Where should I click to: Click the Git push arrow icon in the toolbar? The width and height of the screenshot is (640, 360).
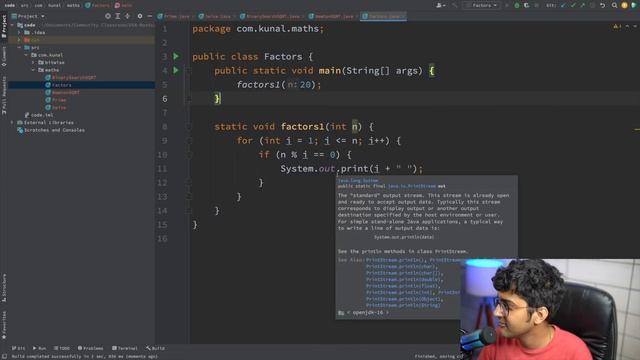(582, 5)
